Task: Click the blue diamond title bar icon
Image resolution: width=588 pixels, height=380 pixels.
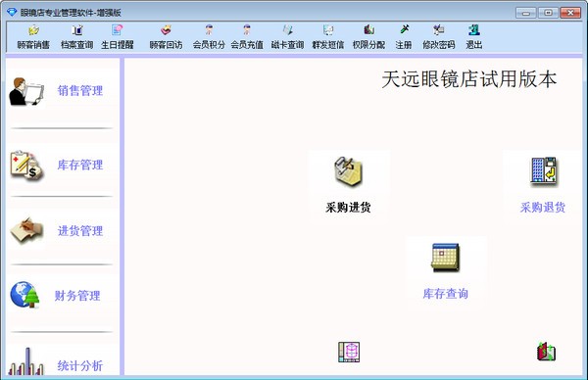Action: (x=12, y=13)
